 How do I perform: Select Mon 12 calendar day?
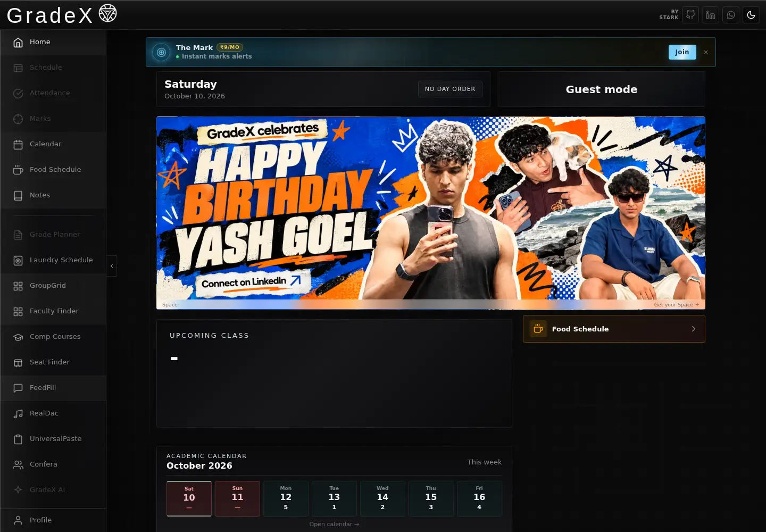point(286,498)
